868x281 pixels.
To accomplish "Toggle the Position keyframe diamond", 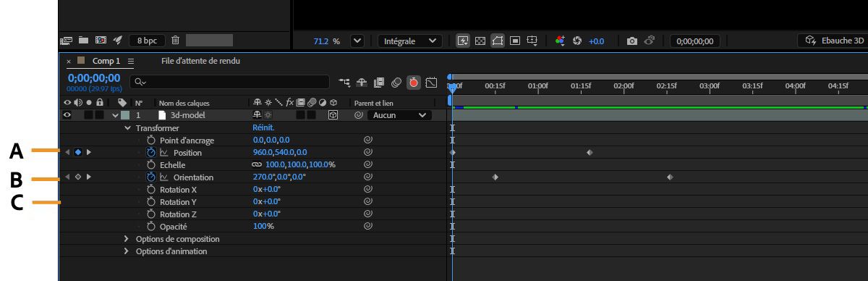I will 77,152.
